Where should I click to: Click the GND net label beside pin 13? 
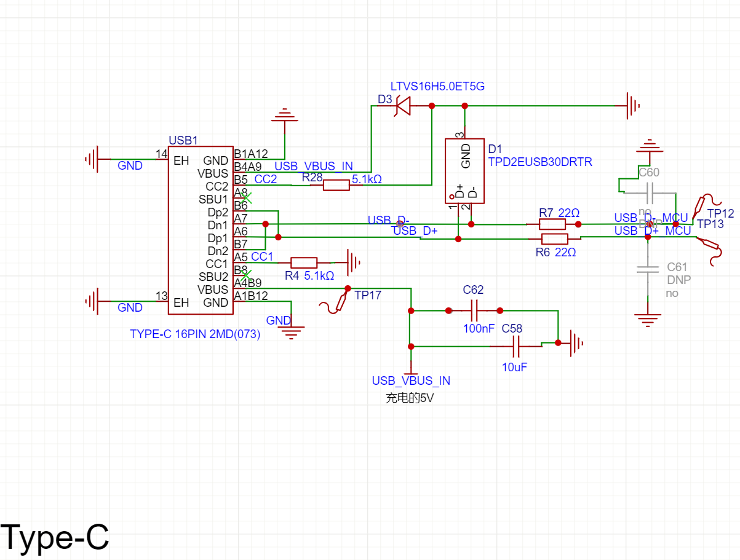130,307
